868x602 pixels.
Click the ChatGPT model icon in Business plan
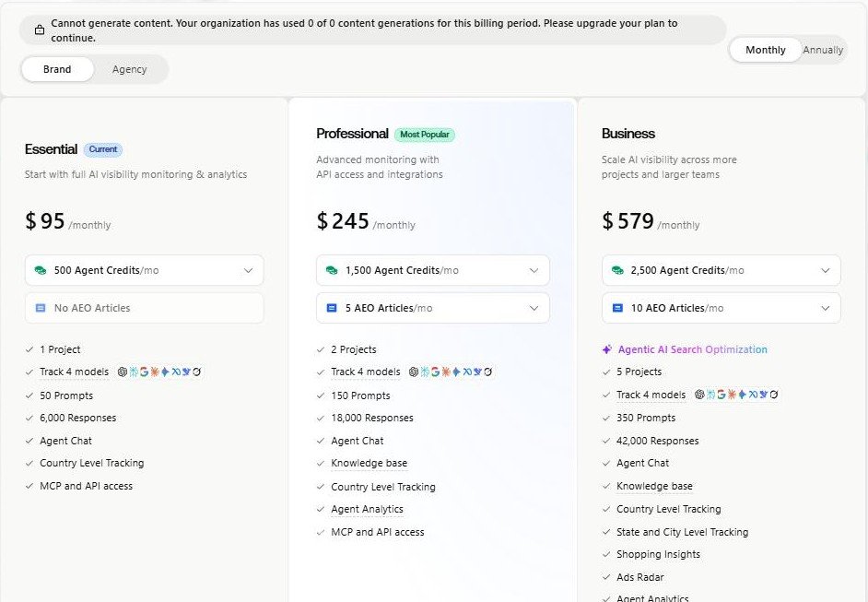pos(699,395)
